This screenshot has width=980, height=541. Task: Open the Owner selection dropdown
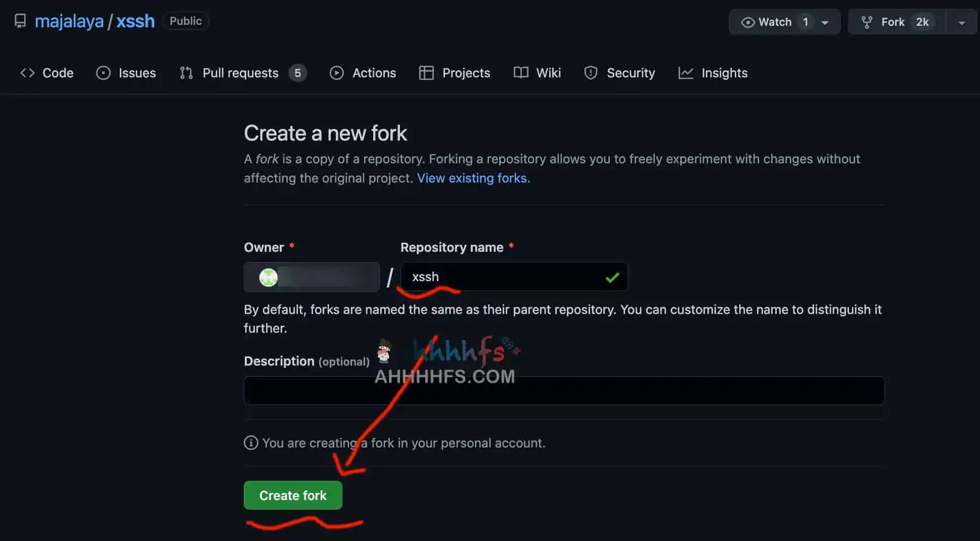point(311,277)
